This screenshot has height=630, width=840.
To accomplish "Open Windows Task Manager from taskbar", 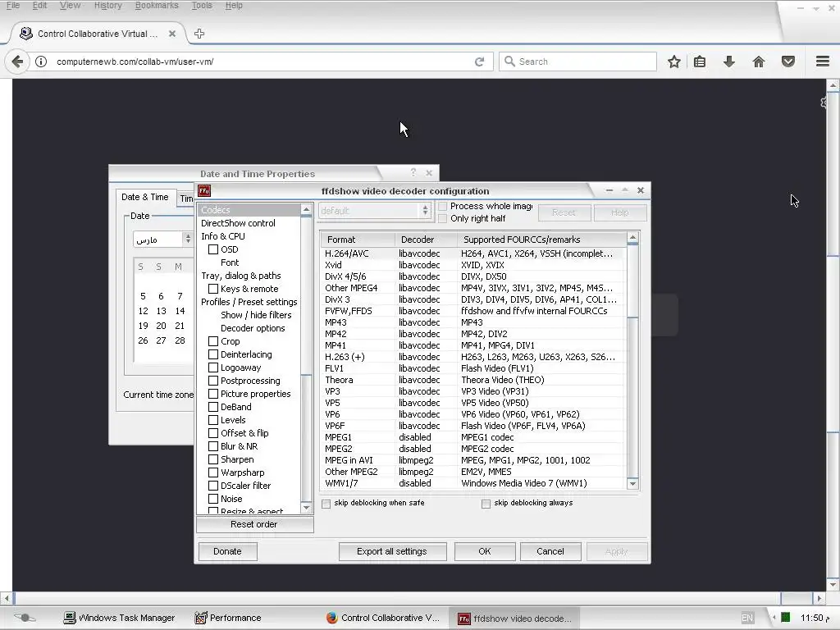I will (x=119, y=618).
